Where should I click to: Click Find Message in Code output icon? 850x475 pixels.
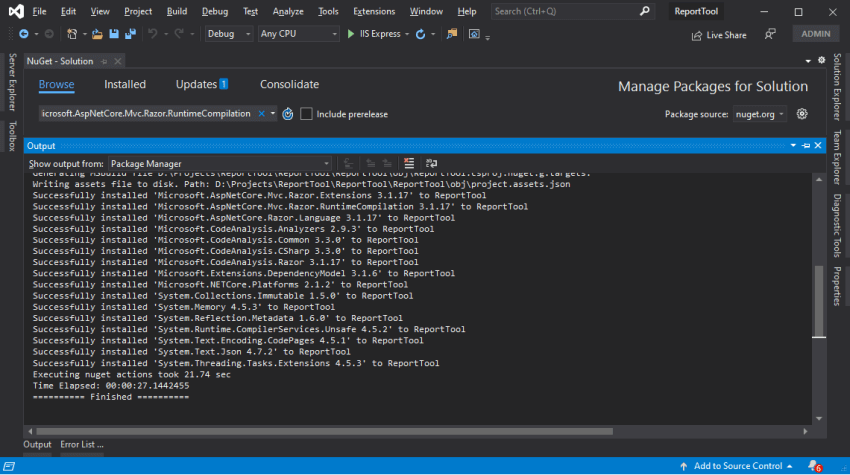pos(348,163)
